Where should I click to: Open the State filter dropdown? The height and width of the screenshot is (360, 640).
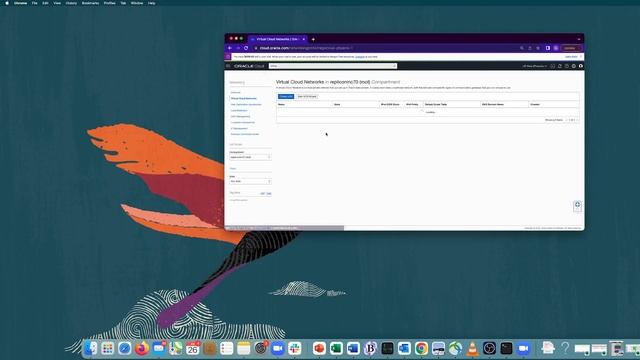(x=250, y=181)
